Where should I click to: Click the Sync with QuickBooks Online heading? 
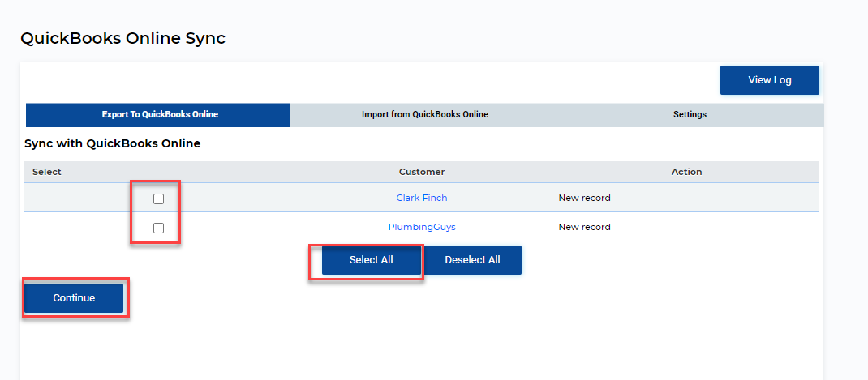[x=113, y=143]
